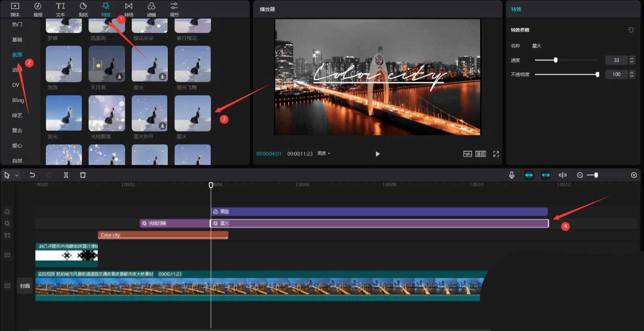Click the undo arrow in timeline toolbar
Viewport: 644px width, 331px height.
(x=32, y=175)
